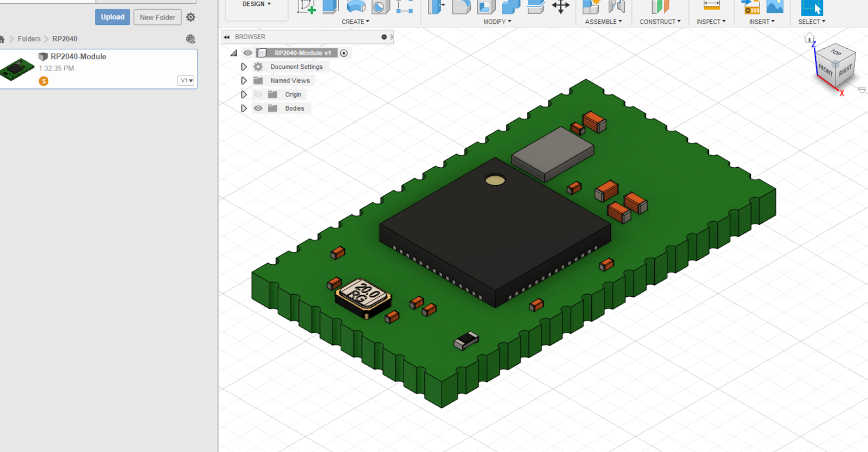The width and height of the screenshot is (868, 452).
Task: Open the V1 version dropdown
Action: (x=186, y=80)
